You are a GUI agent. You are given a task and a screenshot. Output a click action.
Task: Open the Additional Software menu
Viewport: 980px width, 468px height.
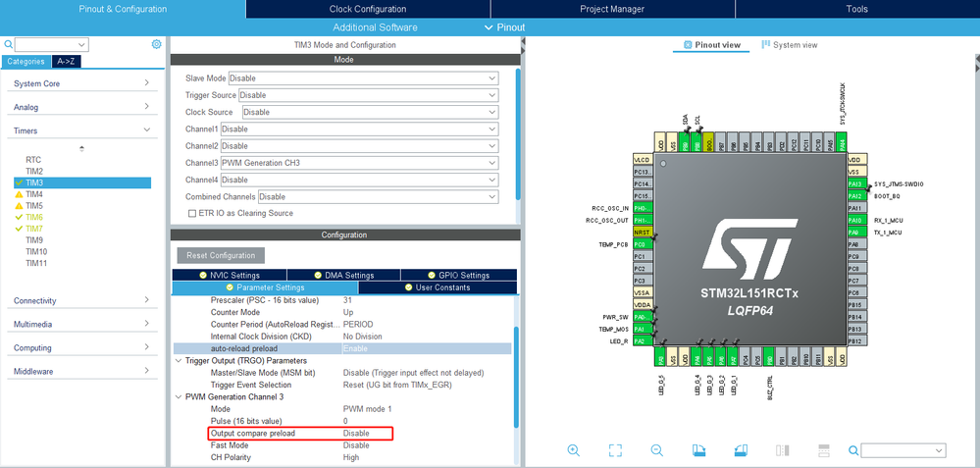tap(375, 26)
